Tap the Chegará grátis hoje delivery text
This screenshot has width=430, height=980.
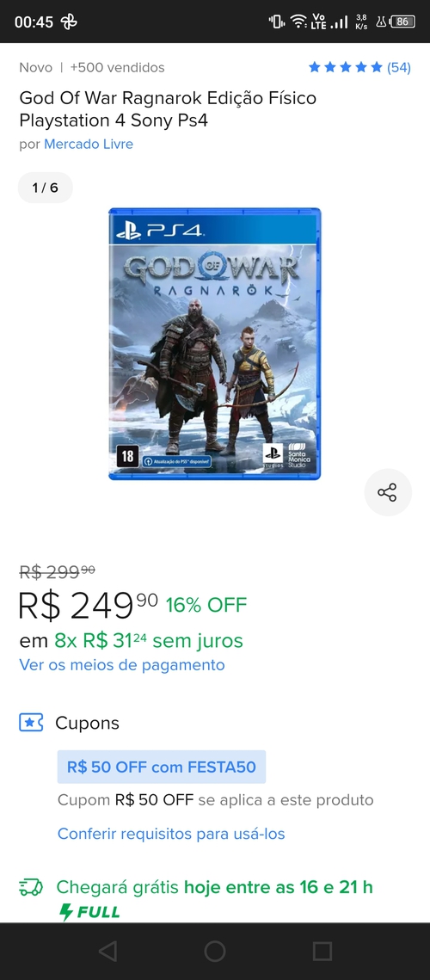click(x=214, y=887)
